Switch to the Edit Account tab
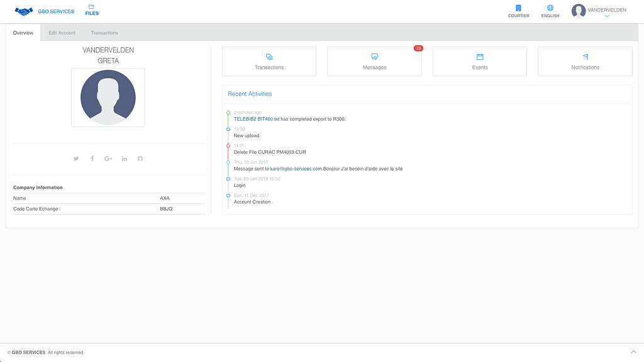The height and width of the screenshot is (362, 644). tap(62, 33)
